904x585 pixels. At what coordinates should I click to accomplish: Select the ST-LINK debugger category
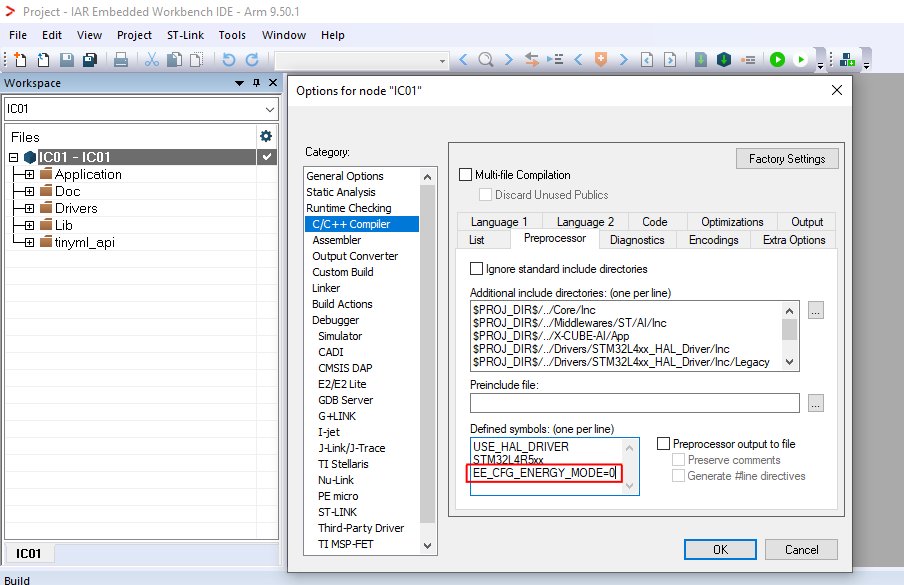[338, 512]
